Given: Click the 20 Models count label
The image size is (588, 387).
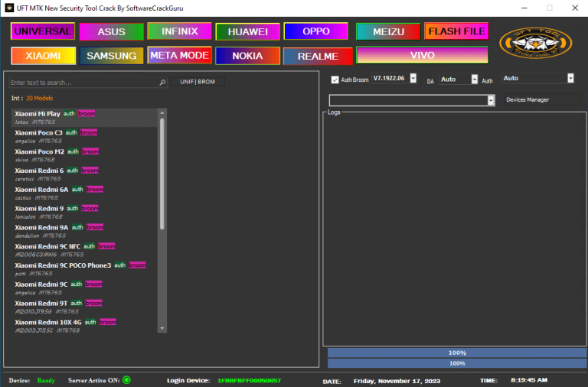Looking at the screenshot, I should click(x=39, y=98).
